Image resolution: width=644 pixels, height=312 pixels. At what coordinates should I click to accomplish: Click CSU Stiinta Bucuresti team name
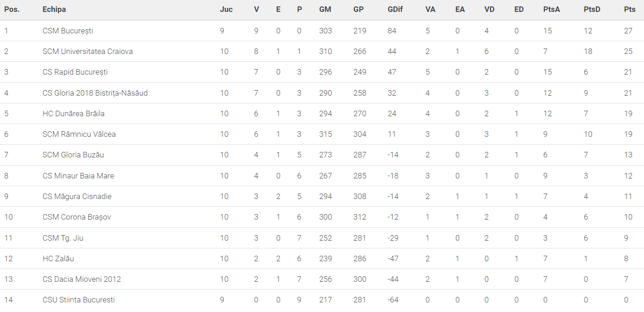[x=78, y=300]
